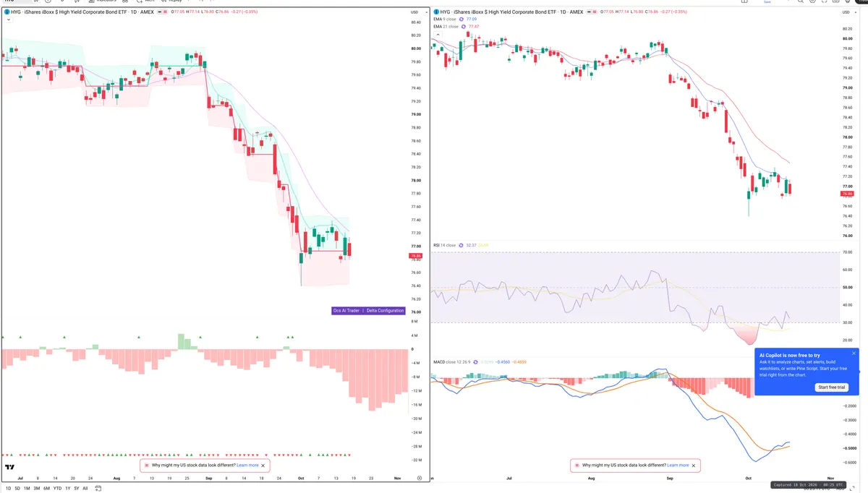Click the red 76.86 price label, left chart

[x=415, y=256]
